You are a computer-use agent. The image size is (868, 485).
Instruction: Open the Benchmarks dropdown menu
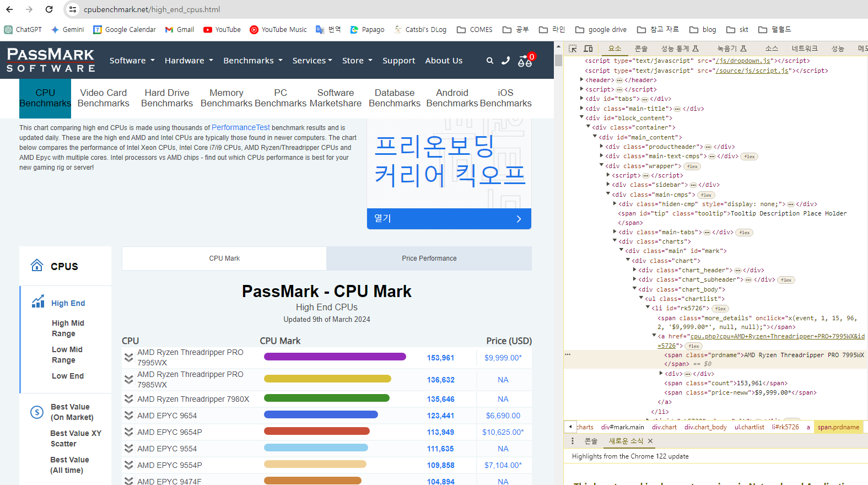pos(252,61)
